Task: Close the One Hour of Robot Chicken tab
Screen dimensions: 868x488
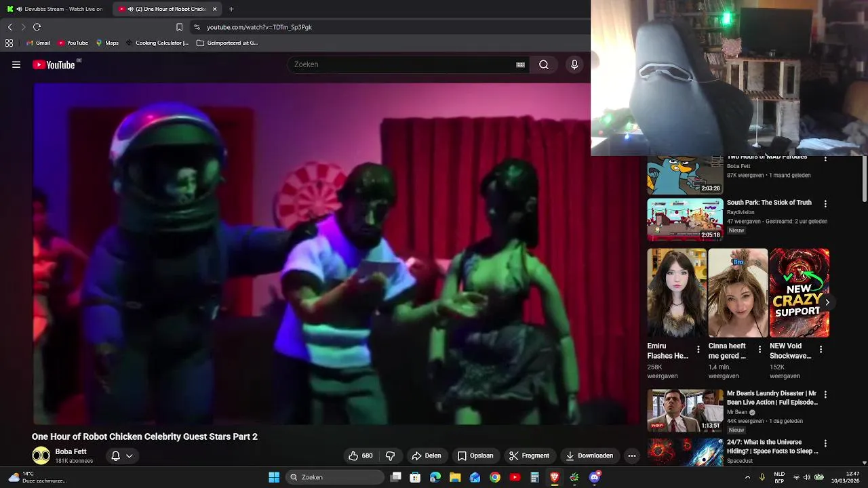Action: tap(214, 9)
